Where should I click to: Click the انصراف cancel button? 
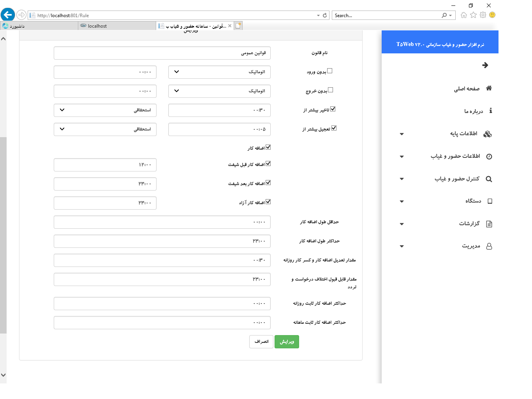[x=261, y=342]
